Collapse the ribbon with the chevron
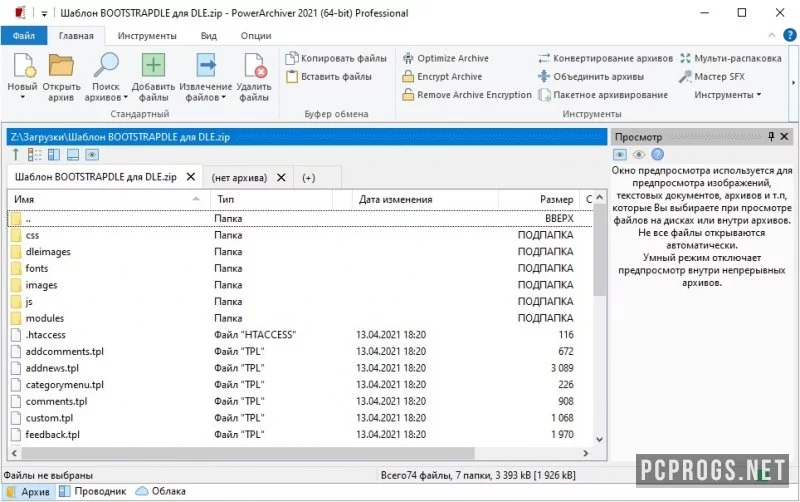Screen dimensions: 800x502 click(771, 35)
